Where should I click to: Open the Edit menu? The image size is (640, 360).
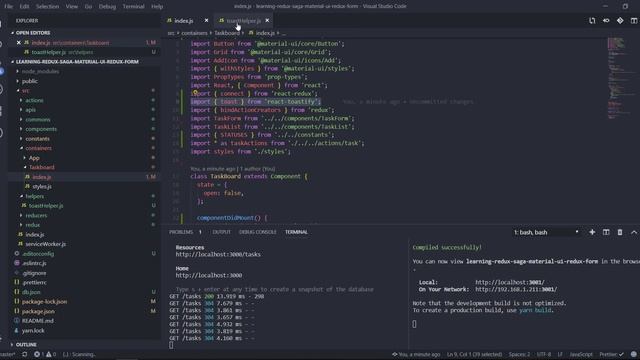coord(24,6)
